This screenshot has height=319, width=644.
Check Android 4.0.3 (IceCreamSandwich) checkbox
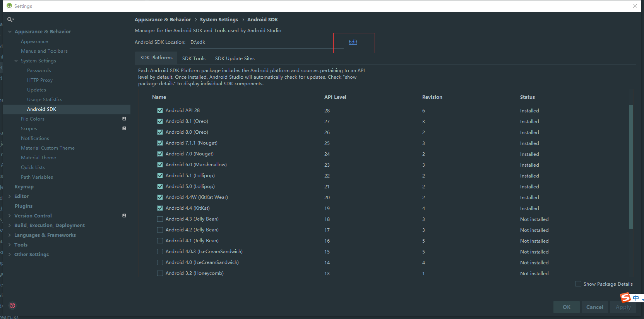[160, 252]
